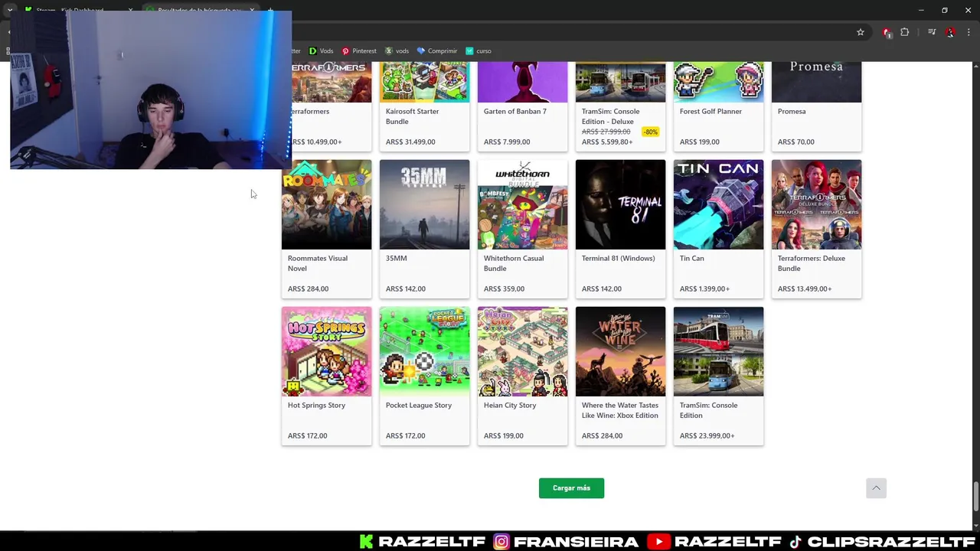
Task: Click the Garten of Banban 7 title
Action: (x=515, y=112)
